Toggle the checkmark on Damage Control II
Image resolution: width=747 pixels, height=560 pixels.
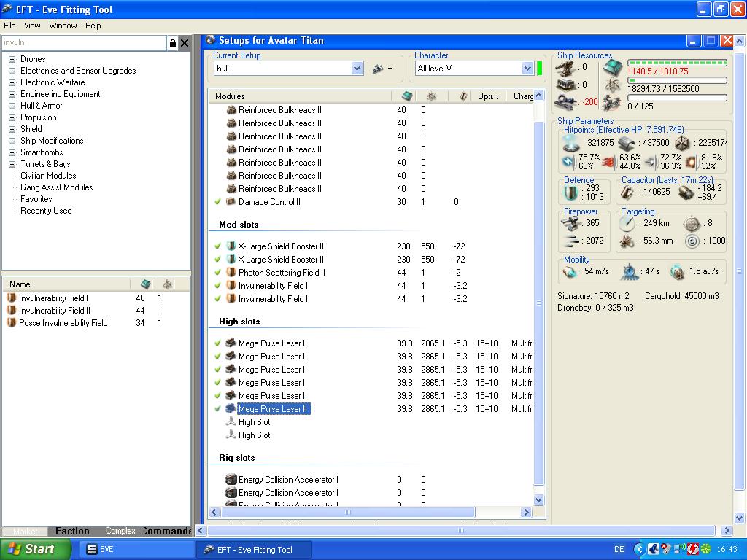pyautogui.click(x=217, y=202)
